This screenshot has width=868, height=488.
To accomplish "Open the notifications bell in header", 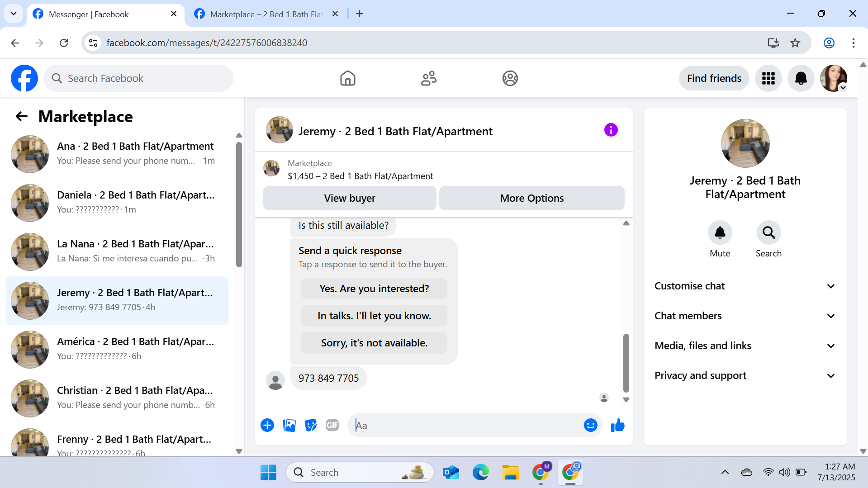I will [x=801, y=78].
